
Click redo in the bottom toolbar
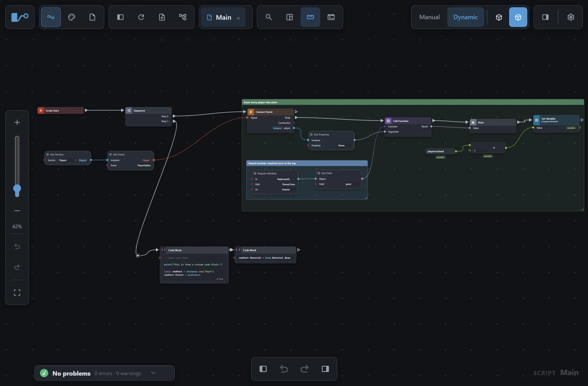[x=305, y=369]
